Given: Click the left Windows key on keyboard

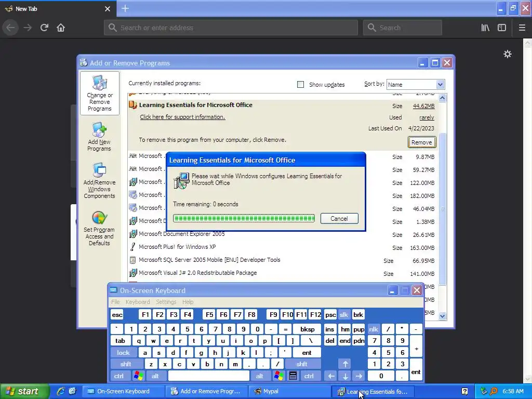Looking at the screenshot, I should (138, 376).
